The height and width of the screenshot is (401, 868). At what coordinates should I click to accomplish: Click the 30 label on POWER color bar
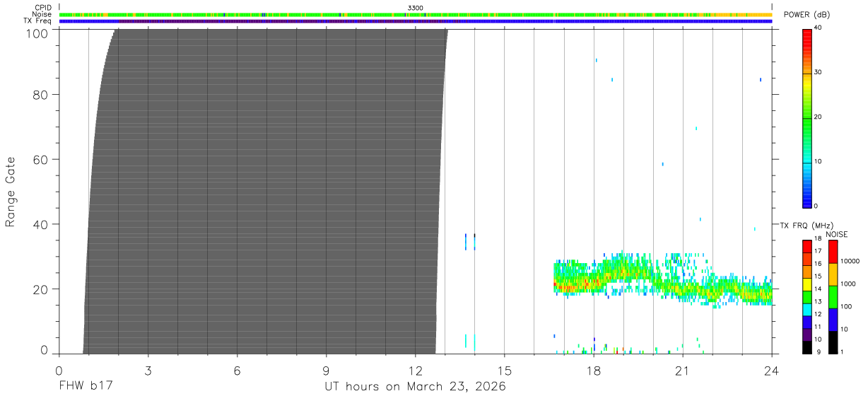tap(818, 72)
